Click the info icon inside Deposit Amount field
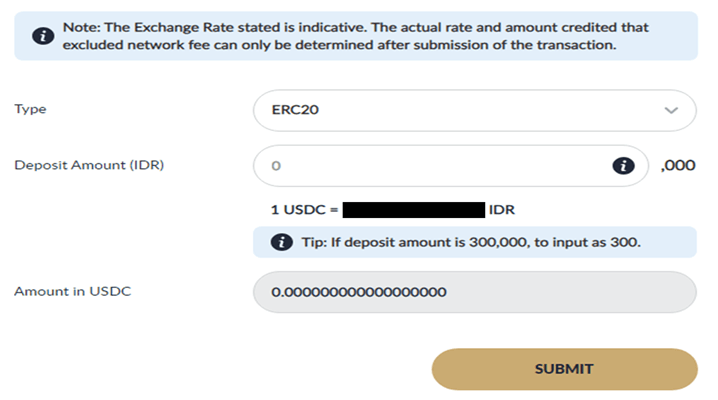The width and height of the screenshot is (718, 400). pos(623,166)
